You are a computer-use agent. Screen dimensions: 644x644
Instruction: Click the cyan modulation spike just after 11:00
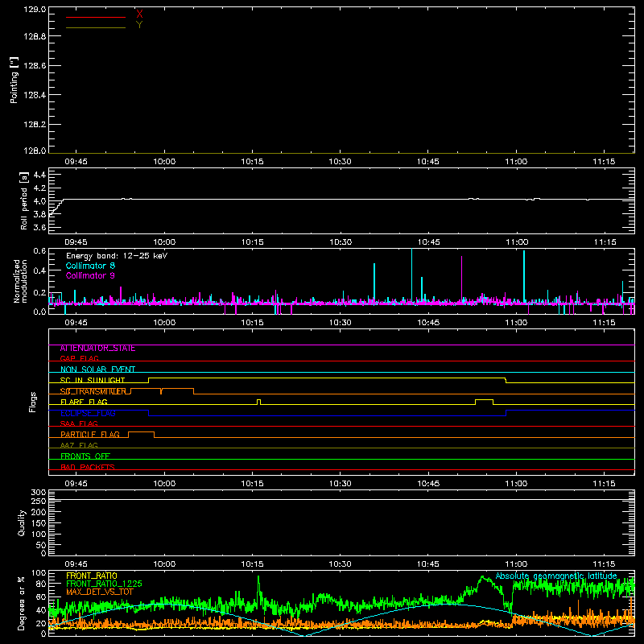(x=524, y=276)
